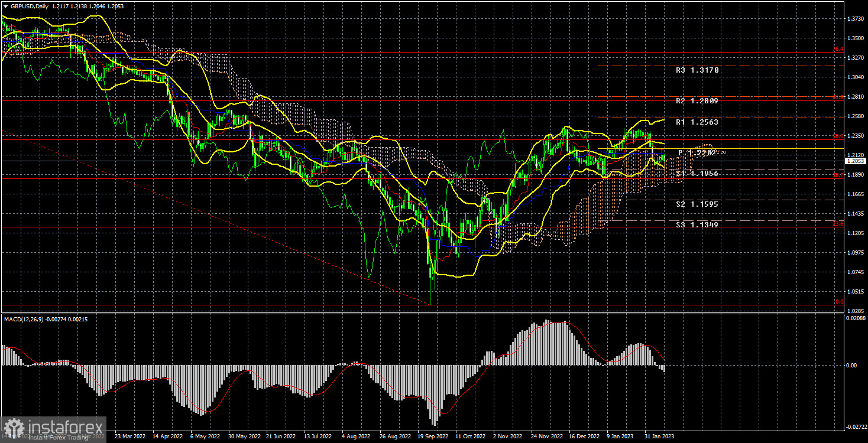Image resolution: width=868 pixels, height=443 pixels.
Task: Click the 0.00 level on MACD scale
Action: click(x=851, y=365)
